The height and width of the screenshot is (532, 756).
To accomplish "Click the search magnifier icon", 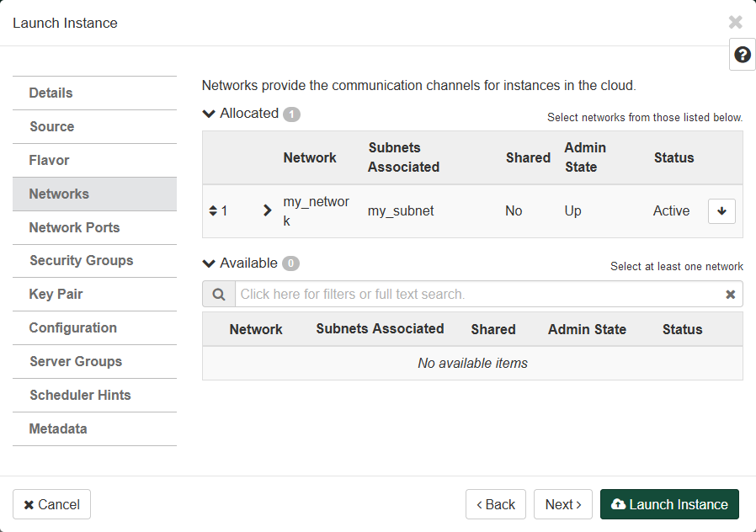I will coord(219,295).
